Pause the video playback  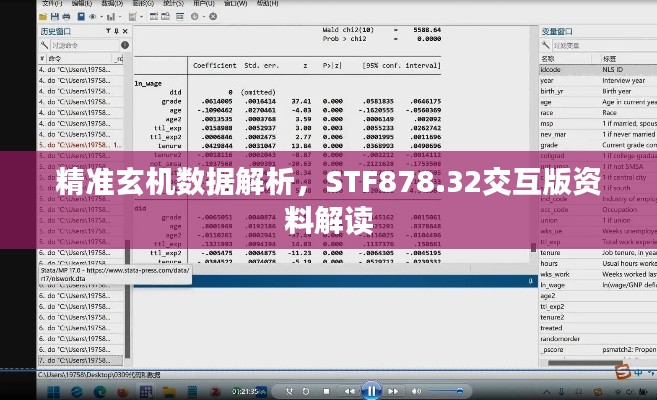pyautogui.click(x=371, y=391)
